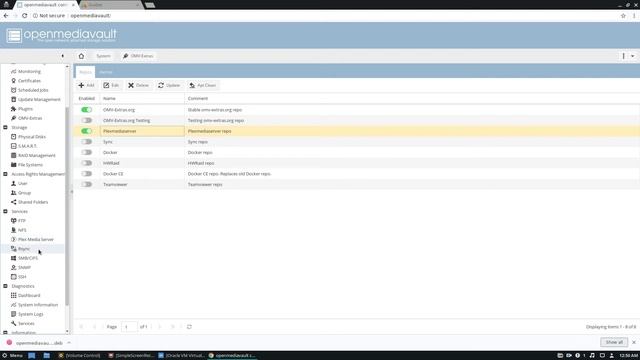Enable the Docker repo toggle

coord(86,152)
